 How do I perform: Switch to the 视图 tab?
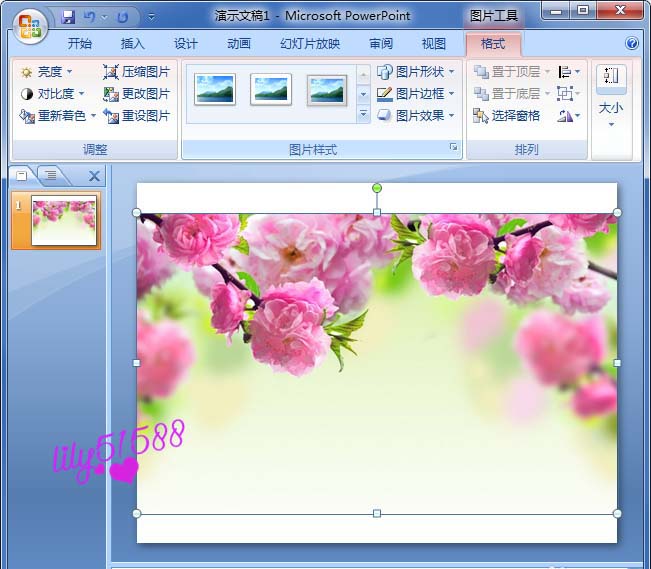(x=434, y=43)
